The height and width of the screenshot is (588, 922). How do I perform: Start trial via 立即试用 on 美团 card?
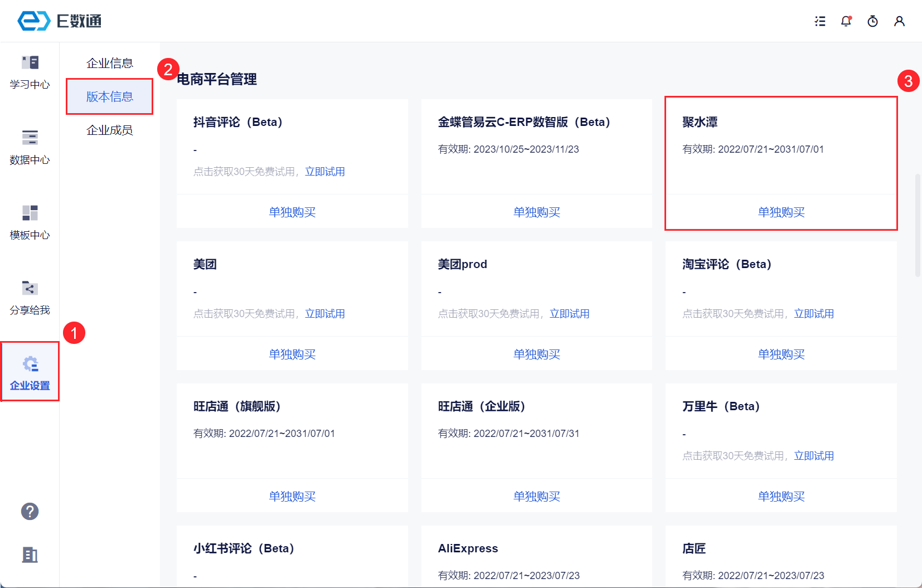[x=325, y=314]
